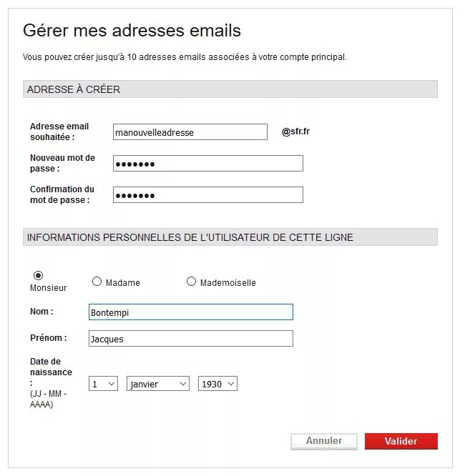The height and width of the screenshot is (476, 465).
Task: Select the Prénom field containing Jacques
Action: [x=191, y=339]
